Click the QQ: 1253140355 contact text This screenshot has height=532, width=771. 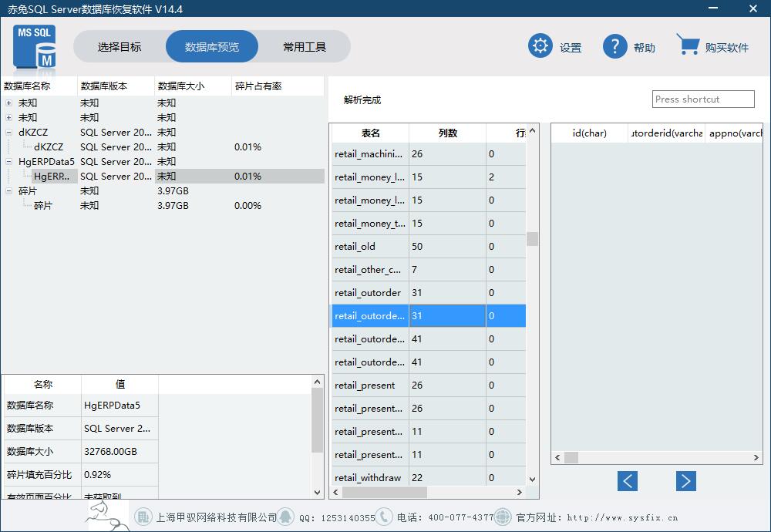pos(337,518)
